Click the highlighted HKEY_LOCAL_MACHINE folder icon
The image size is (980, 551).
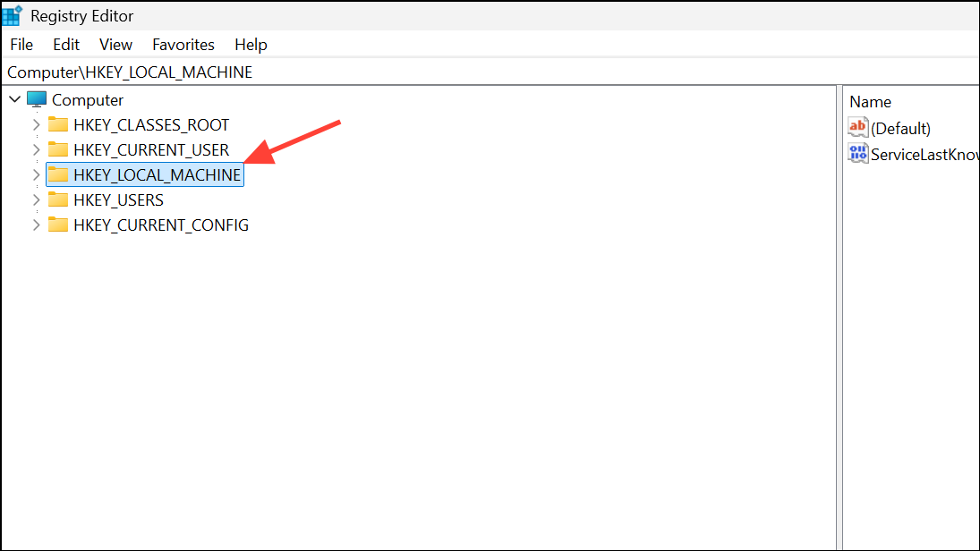[58, 174]
